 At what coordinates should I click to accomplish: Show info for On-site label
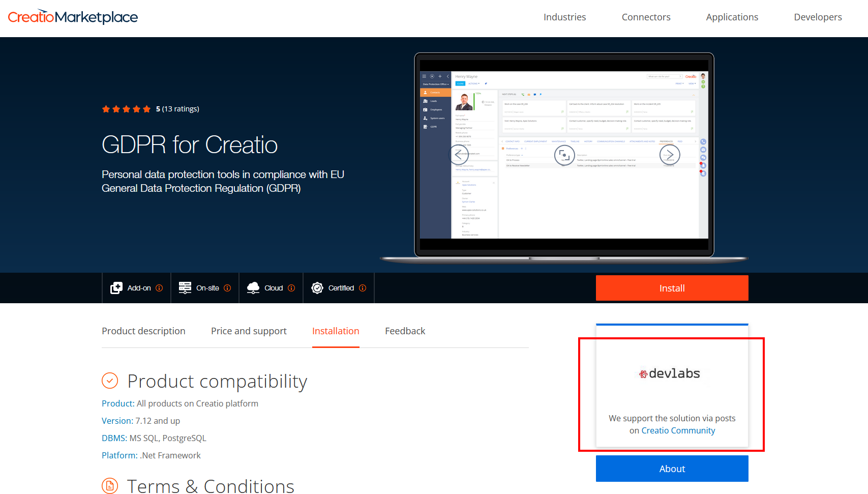227,288
